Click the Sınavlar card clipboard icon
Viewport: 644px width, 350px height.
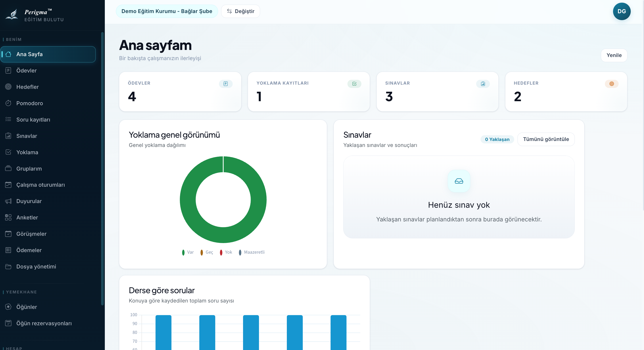coord(483,84)
